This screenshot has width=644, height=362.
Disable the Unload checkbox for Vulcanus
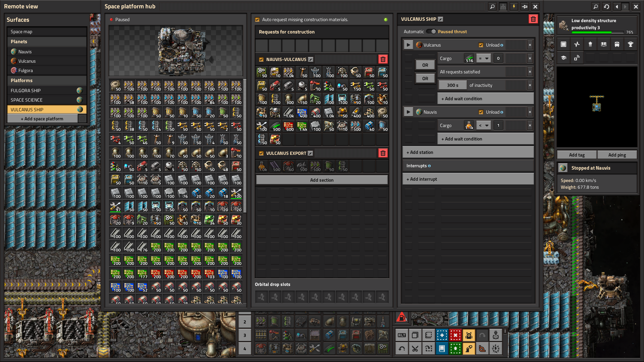point(481,45)
